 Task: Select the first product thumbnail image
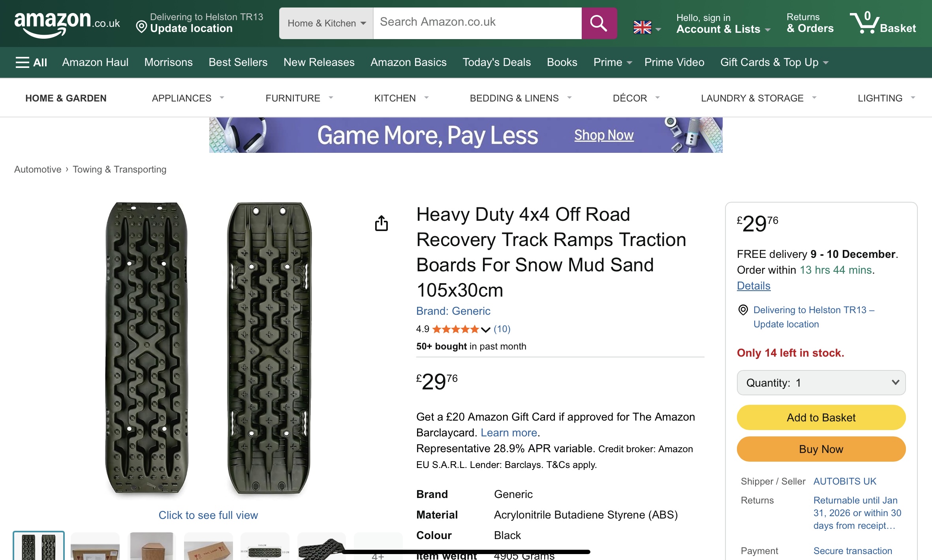(x=39, y=546)
